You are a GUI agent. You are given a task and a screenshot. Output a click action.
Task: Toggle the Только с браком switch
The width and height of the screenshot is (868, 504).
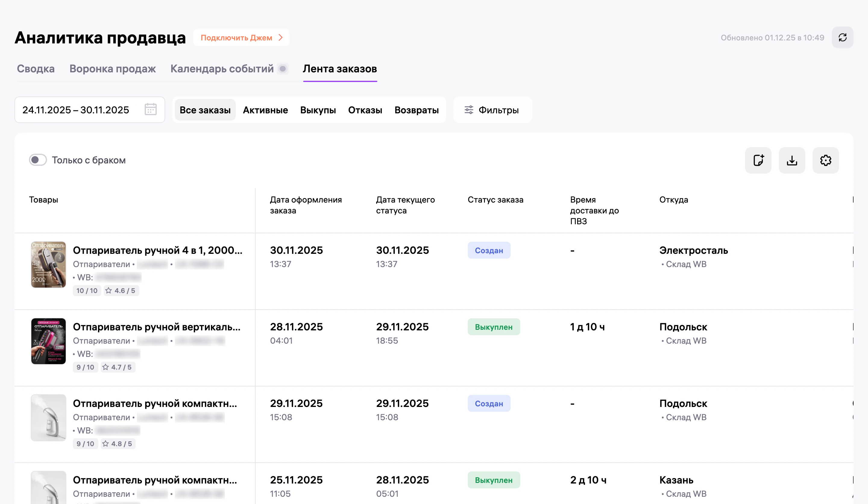(38, 160)
